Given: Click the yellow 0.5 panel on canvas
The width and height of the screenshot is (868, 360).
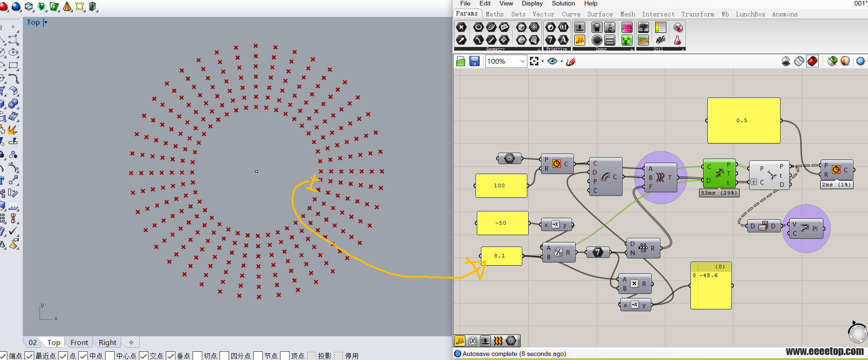Looking at the screenshot, I should point(744,121).
